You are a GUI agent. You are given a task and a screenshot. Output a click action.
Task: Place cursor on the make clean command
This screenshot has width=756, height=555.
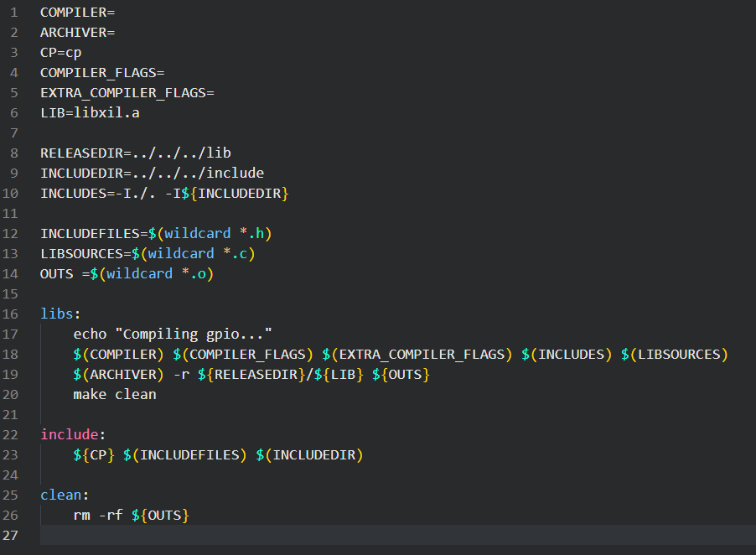(114, 395)
